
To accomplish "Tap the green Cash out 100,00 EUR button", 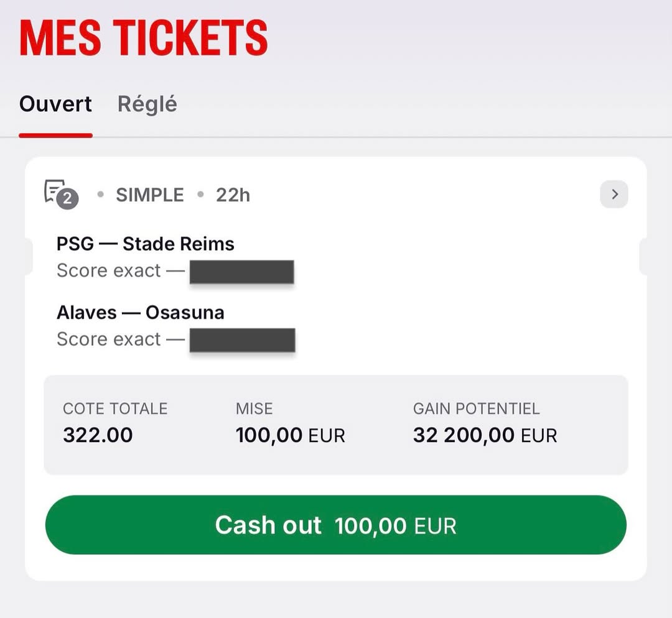I will point(335,525).
